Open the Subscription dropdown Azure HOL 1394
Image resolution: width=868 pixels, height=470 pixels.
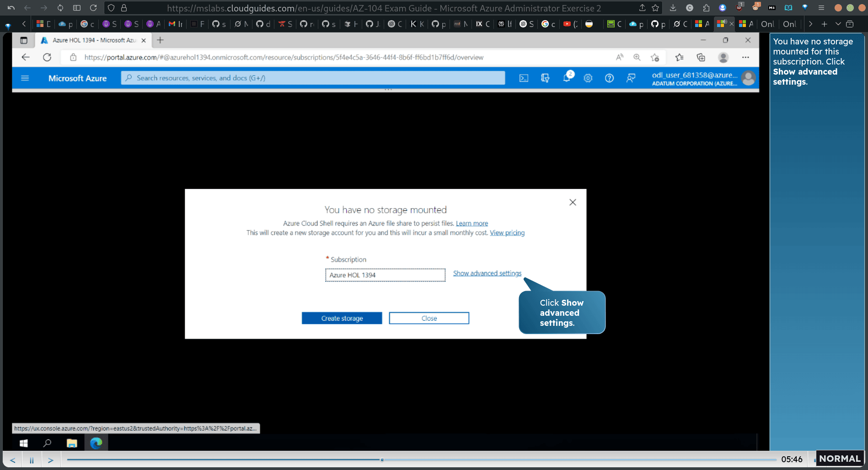point(385,275)
